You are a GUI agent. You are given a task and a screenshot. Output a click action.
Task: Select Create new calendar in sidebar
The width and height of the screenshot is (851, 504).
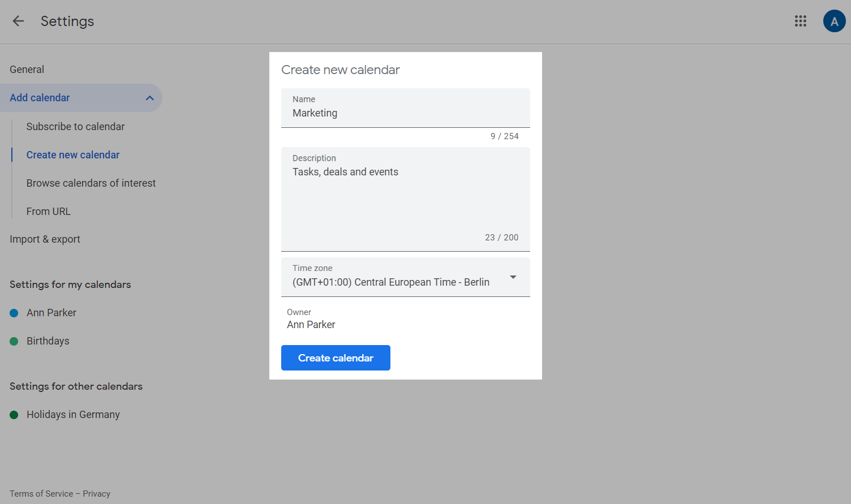[x=73, y=155]
